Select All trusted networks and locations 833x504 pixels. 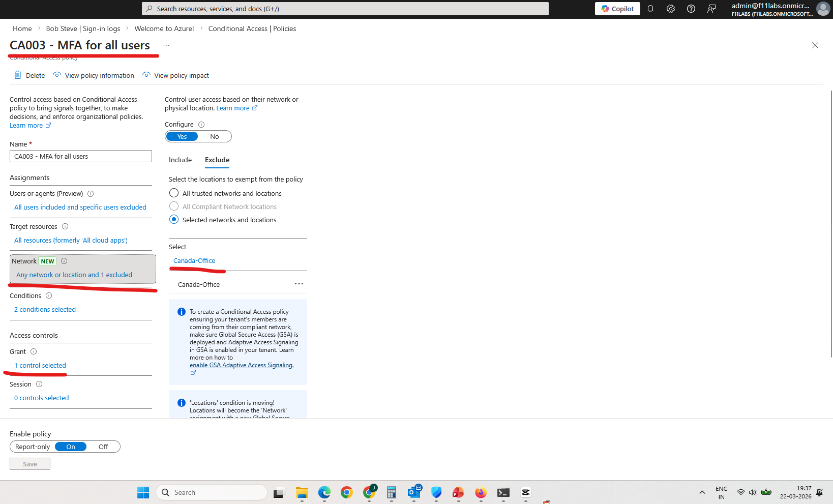(174, 193)
